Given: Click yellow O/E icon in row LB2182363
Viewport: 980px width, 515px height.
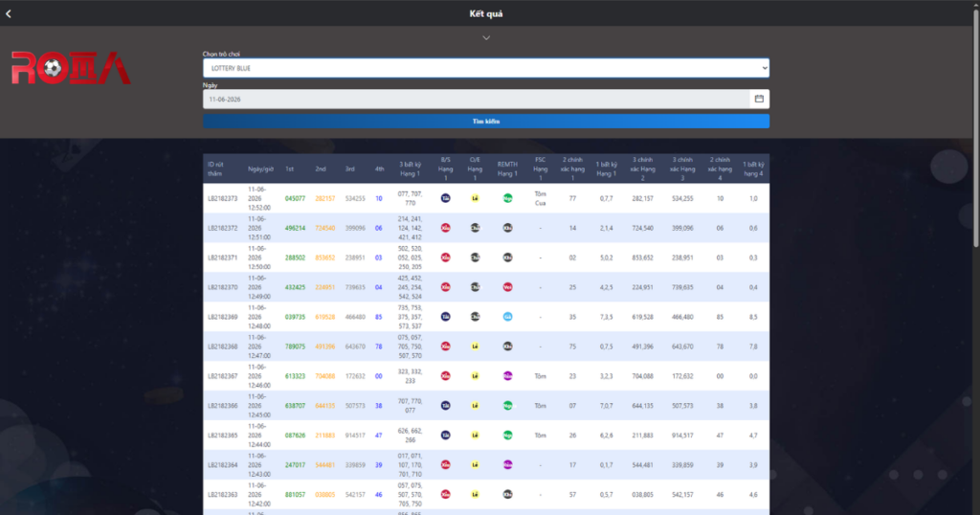Looking at the screenshot, I should pos(475,494).
